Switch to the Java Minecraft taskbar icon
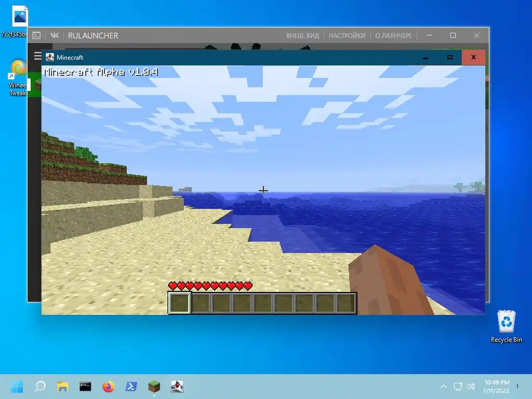The image size is (532, 399). pos(177,387)
